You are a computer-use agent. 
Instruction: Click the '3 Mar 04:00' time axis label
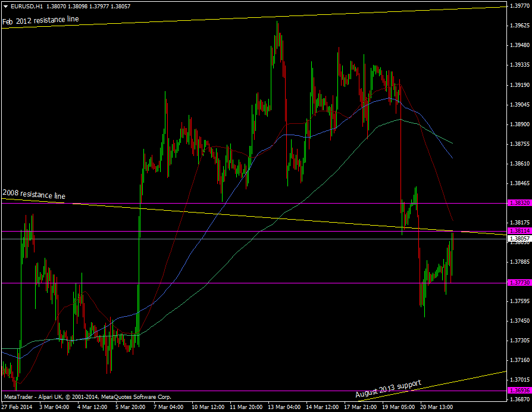click(54, 407)
